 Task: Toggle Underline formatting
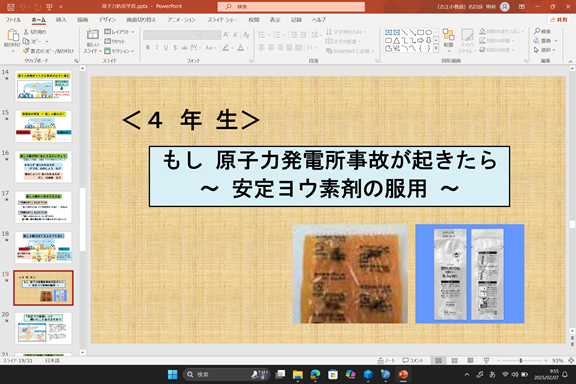point(166,48)
